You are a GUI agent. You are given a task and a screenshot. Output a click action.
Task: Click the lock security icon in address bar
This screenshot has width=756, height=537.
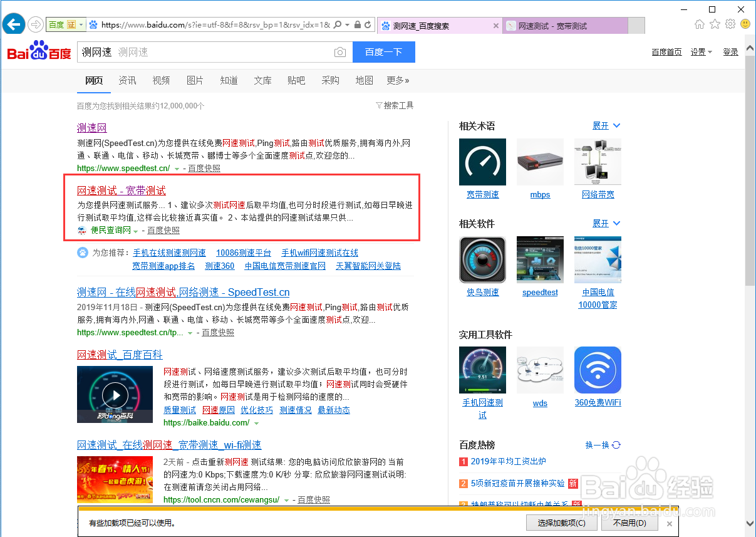(357, 25)
